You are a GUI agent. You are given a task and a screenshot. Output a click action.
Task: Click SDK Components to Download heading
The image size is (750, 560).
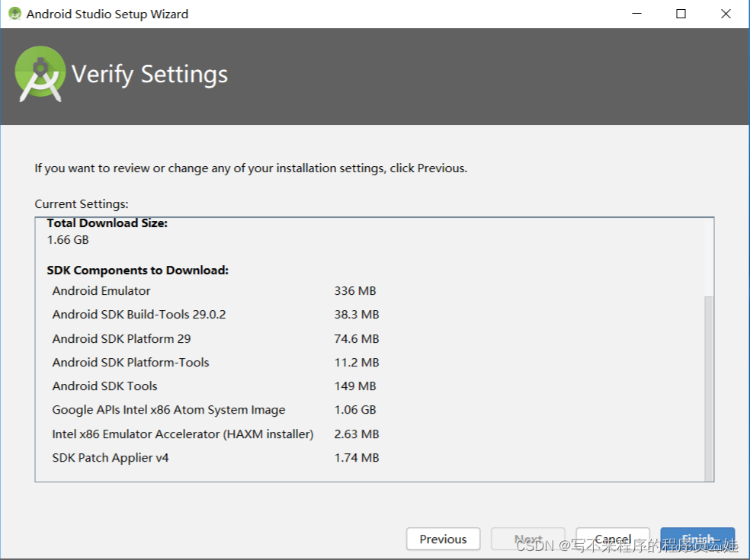coord(138,270)
